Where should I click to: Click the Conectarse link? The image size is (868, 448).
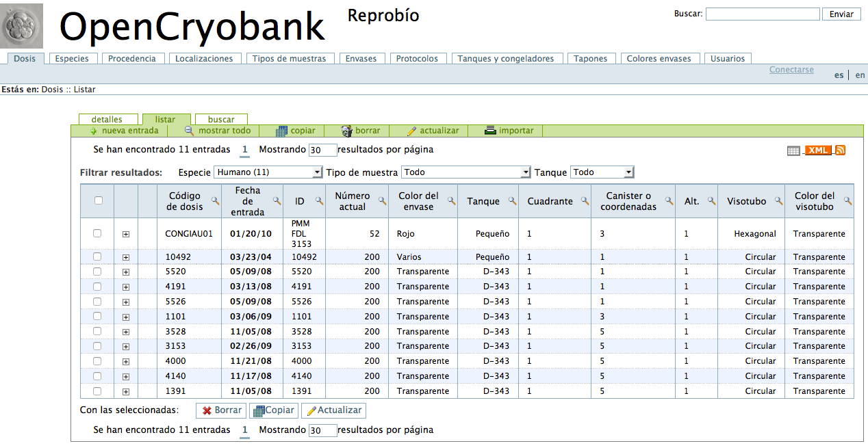click(x=791, y=69)
